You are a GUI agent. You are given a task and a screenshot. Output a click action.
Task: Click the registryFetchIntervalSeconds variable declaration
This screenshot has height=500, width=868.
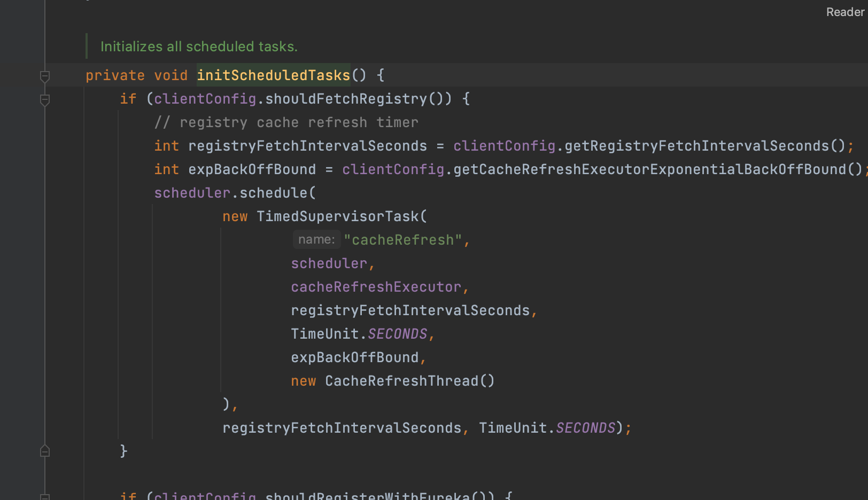(x=307, y=146)
